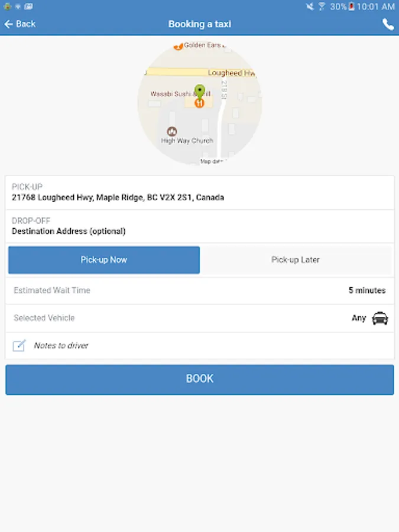Add Notes to driver
This screenshot has width=399, height=532.
pyautogui.click(x=61, y=346)
